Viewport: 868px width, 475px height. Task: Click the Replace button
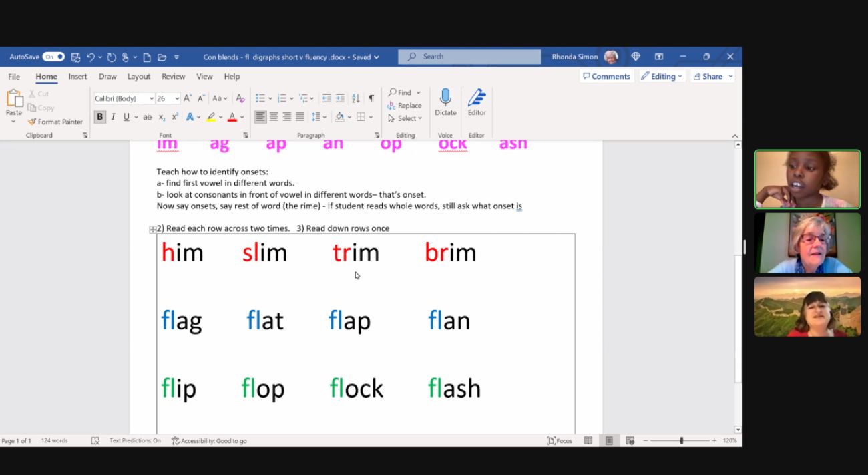pyautogui.click(x=405, y=106)
